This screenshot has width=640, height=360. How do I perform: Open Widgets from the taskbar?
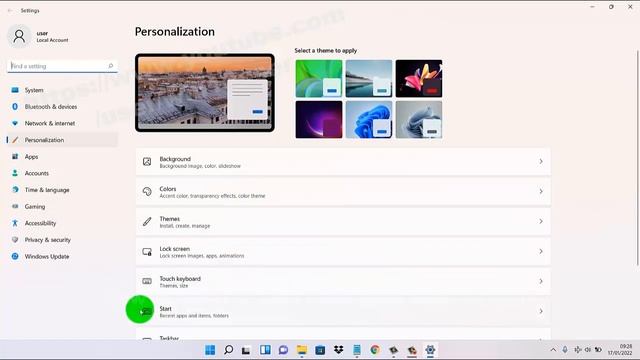click(265, 350)
